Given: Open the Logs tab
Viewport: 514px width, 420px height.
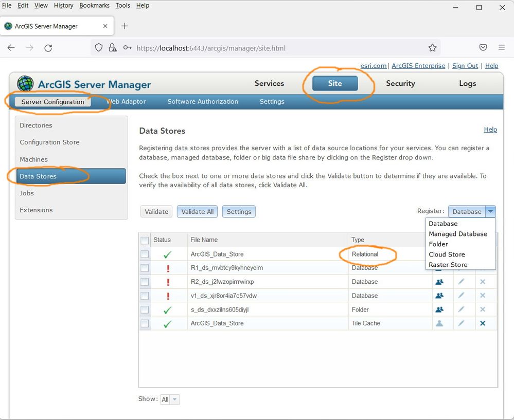Looking at the screenshot, I should tap(468, 84).
